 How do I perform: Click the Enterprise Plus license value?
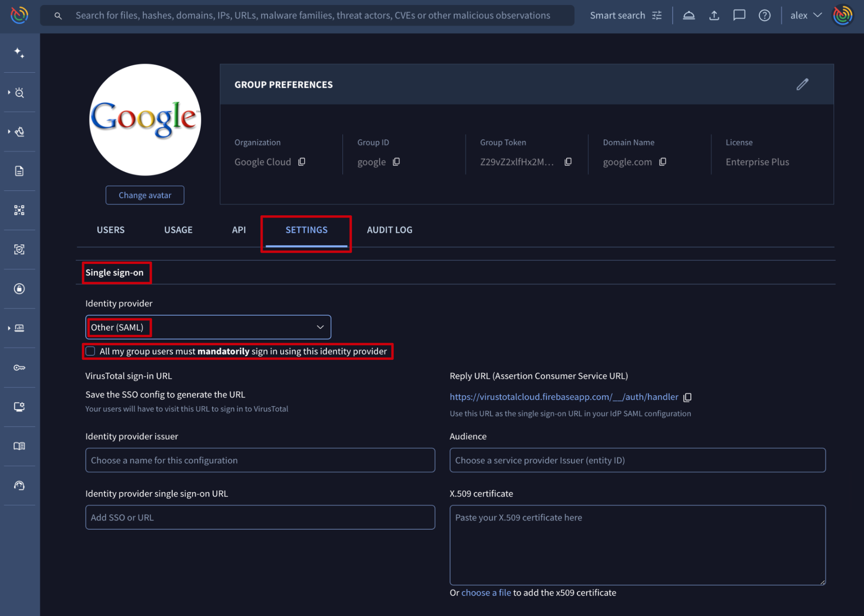point(757,162)
